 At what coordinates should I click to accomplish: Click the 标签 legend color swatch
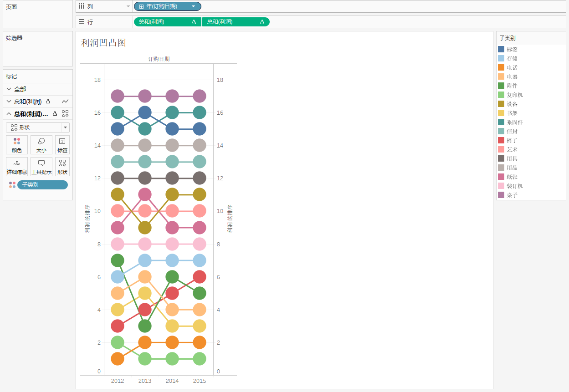coord(501,49)
